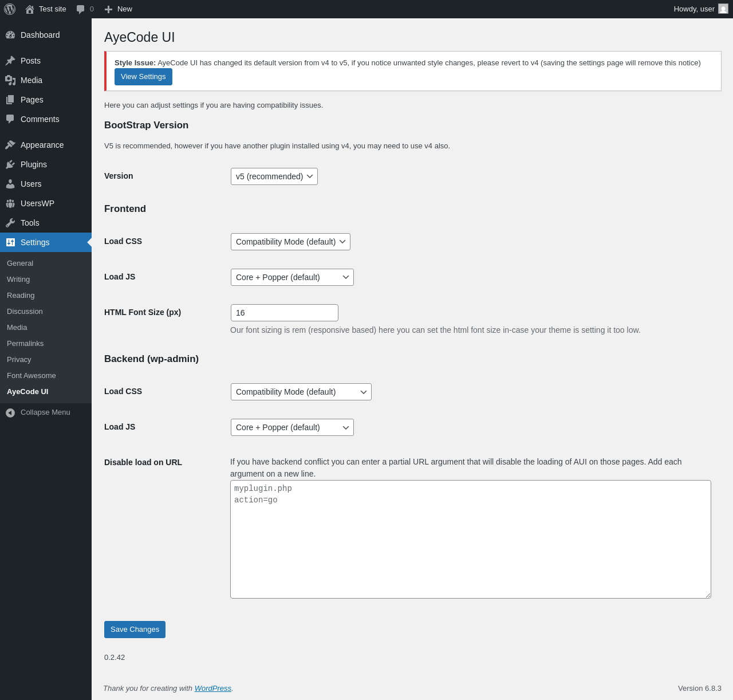Viewport: 733px width, 700px height.
Task: Click the Test site home icon
Action: [30, 9]
